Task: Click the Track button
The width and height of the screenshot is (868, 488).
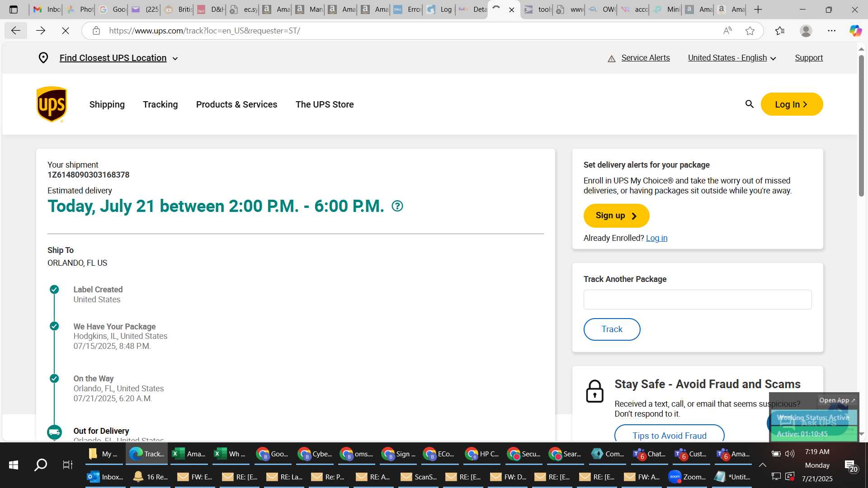Action: coord(612,329)
